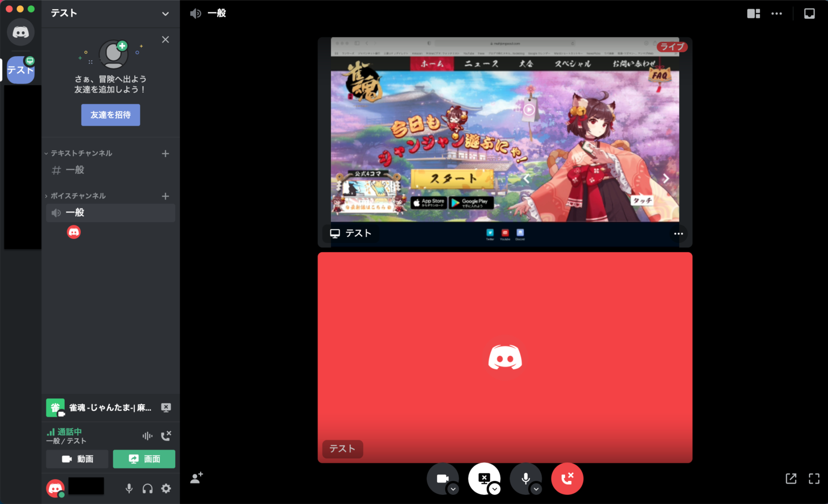Pop out the call window
Screen dimensions: 828x504
pos(791,478)
